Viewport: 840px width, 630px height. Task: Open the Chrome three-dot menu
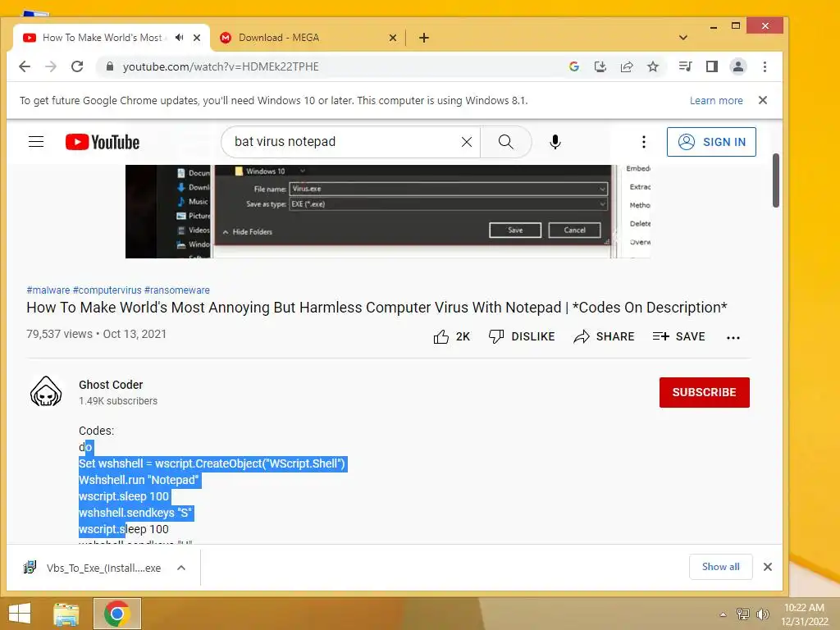765,66
